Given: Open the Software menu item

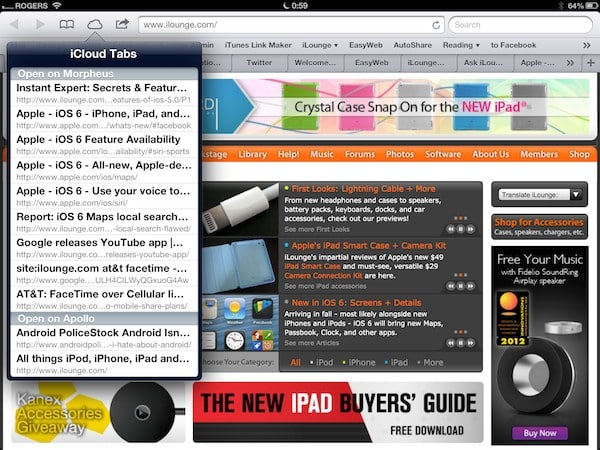Looking at the screenshot, I should coord(443,154).
